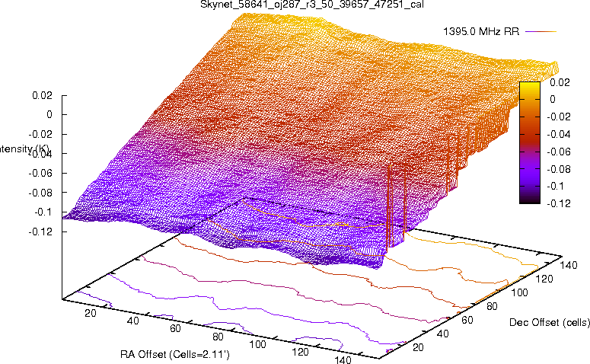Click the Intensity (K) axis label
The image size is (590, 364).
click(x=24, y=149)
